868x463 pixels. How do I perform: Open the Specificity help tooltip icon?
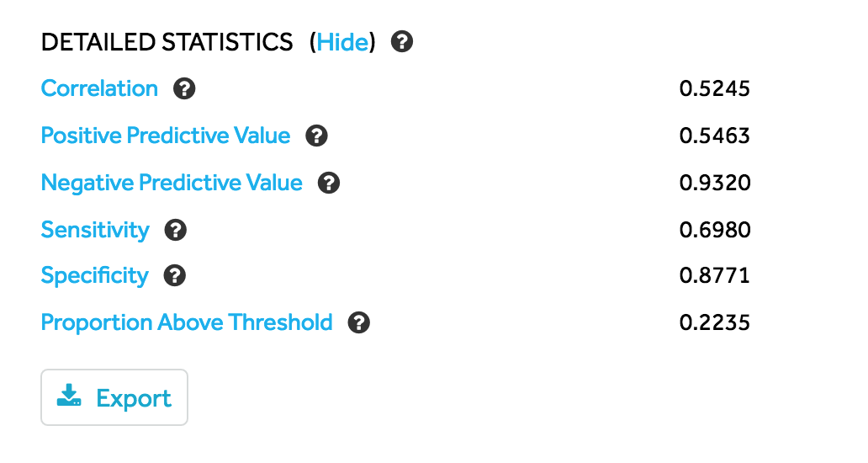point(175,275)
